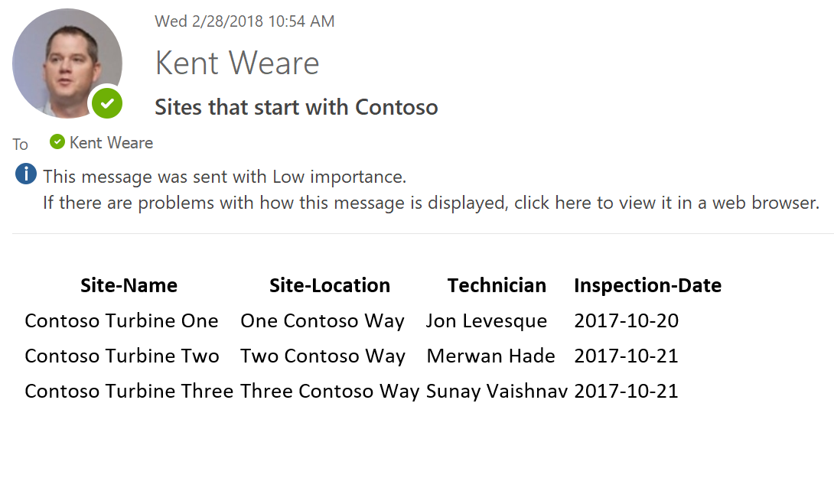Click the low importance message info bar
This screenshot has width=834, height=504.
224,177
